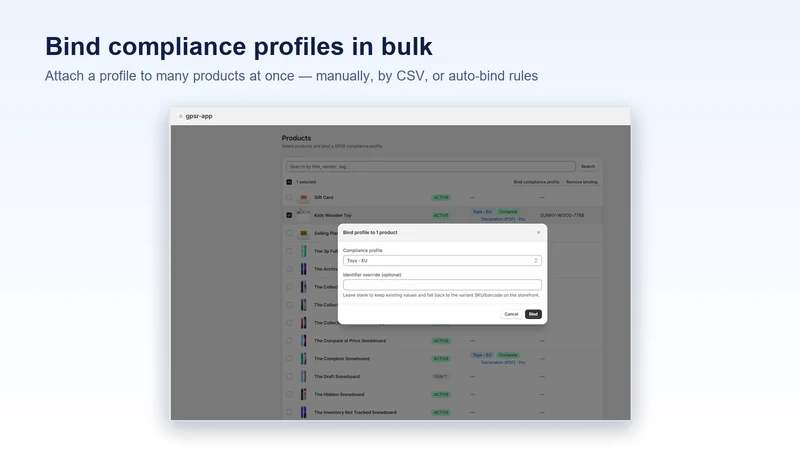Screen dimensions: 800x450
Task: Click the gpsr-app icon in title bar
Action: tap(181, 116)
